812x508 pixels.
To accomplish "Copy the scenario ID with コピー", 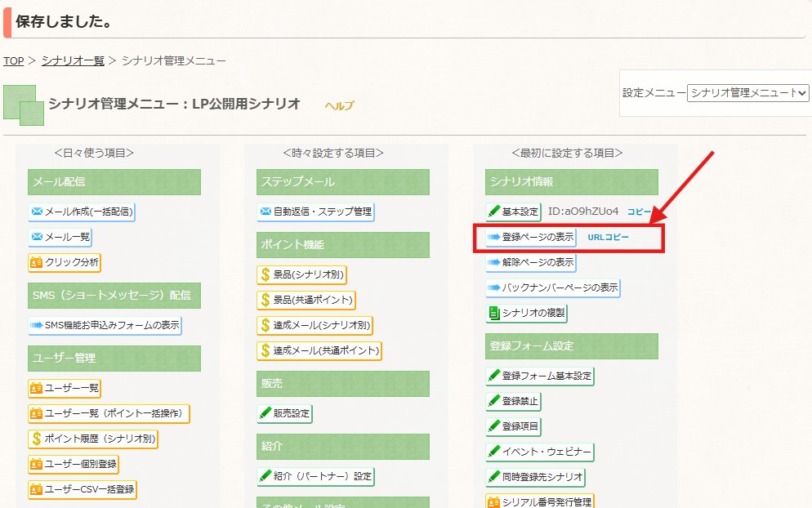I will click(x=639, y=212).
